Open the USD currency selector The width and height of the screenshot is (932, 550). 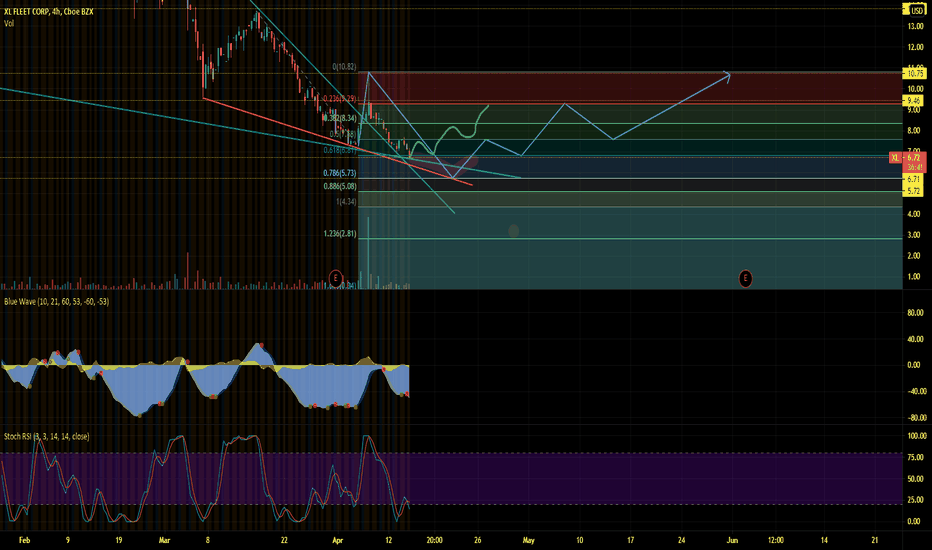[917, 11]
